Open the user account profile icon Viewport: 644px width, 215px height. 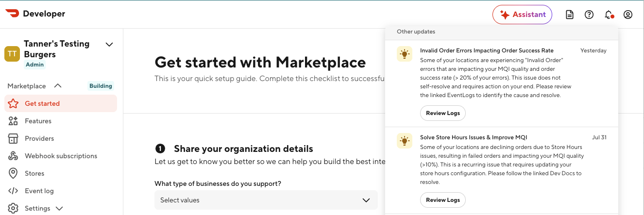(628, 15)
